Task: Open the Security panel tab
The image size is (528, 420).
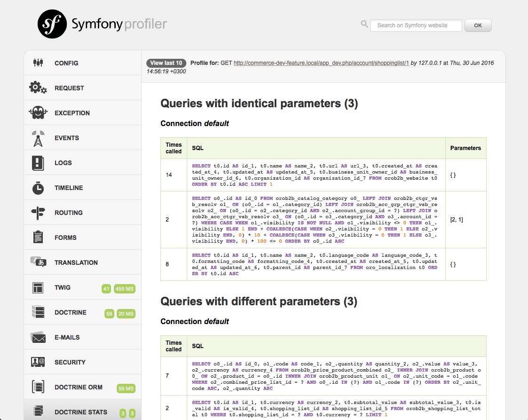Action: point(70,362)
